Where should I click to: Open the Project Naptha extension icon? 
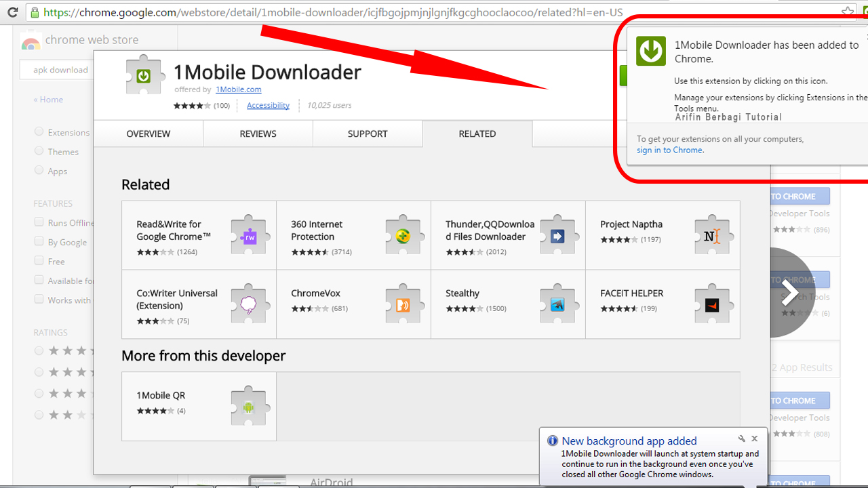(x=713, y=235)
